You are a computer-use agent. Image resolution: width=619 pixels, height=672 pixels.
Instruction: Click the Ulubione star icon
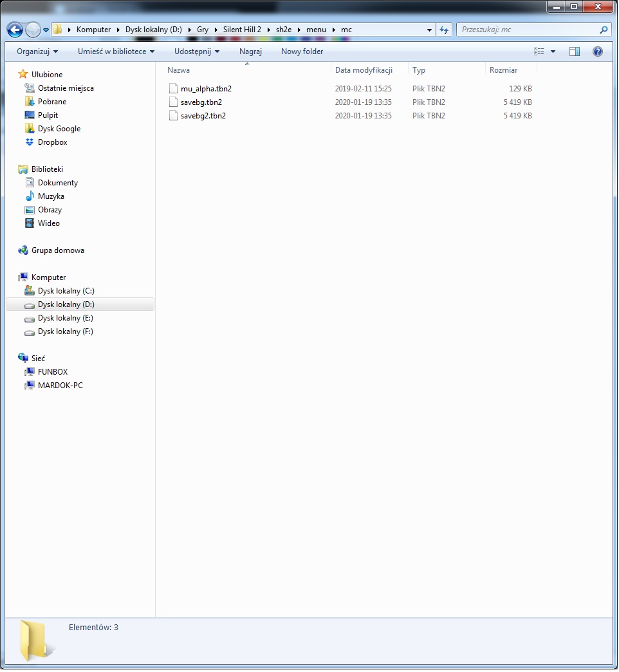tap(23, 75)
